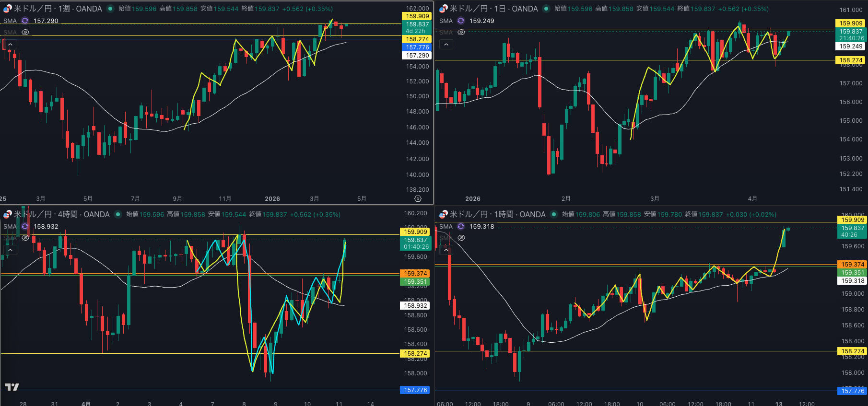Show the hidden SMA on daily chart
The width and height of the screenshot is (868, 406).
(x=461, y=33)
